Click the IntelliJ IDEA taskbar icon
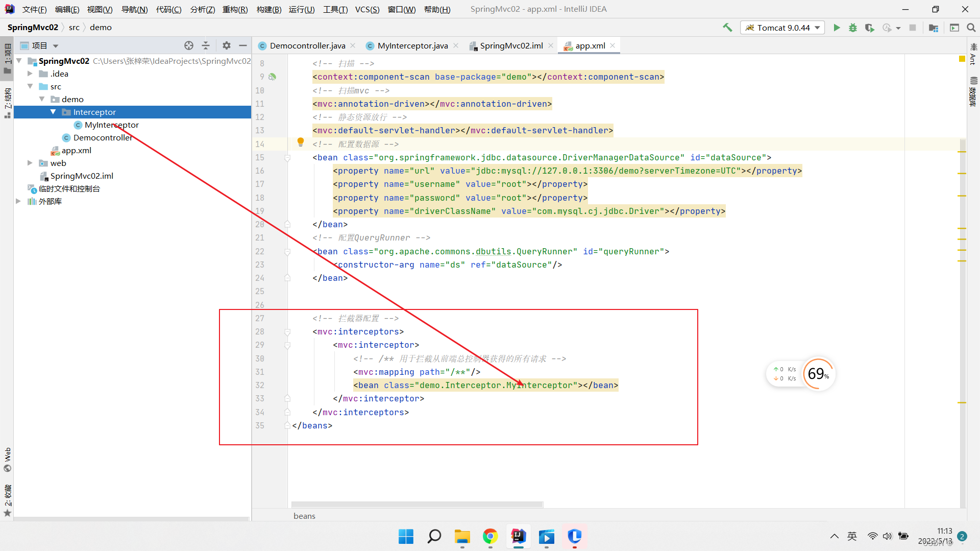The height and width of the screenshot is (551, 980). coord(519,536)
